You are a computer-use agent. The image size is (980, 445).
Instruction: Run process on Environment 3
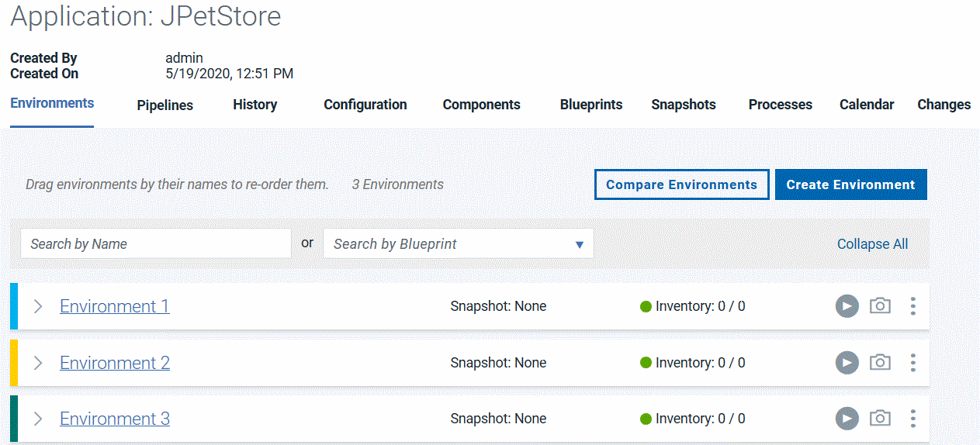pos(847,419)
